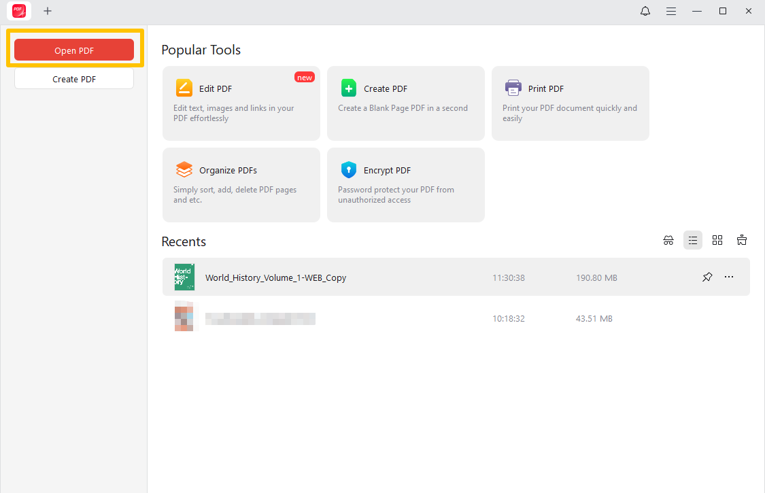Screen dimensions: 765x493
Task: Expand more options for World_History file
Action: click(729, 277)
